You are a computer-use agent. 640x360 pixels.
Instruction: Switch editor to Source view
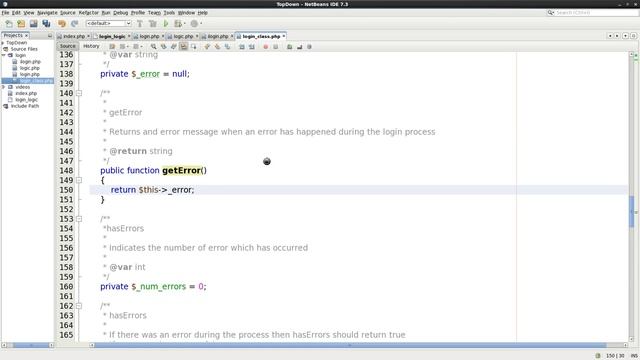(x=68, y=46)
